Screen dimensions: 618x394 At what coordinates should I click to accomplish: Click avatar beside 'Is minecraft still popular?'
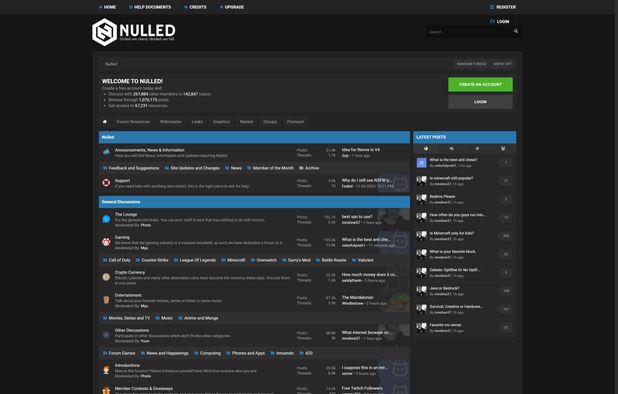coord(421,181)
